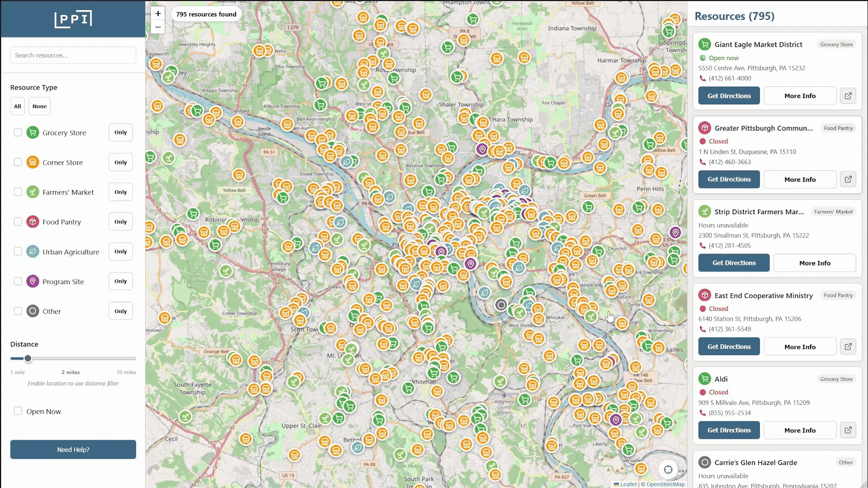This screenshot has height=488, width=868.
Task: Click the Search resources input field
Action: pyautogui.click(x=73, y=55)
